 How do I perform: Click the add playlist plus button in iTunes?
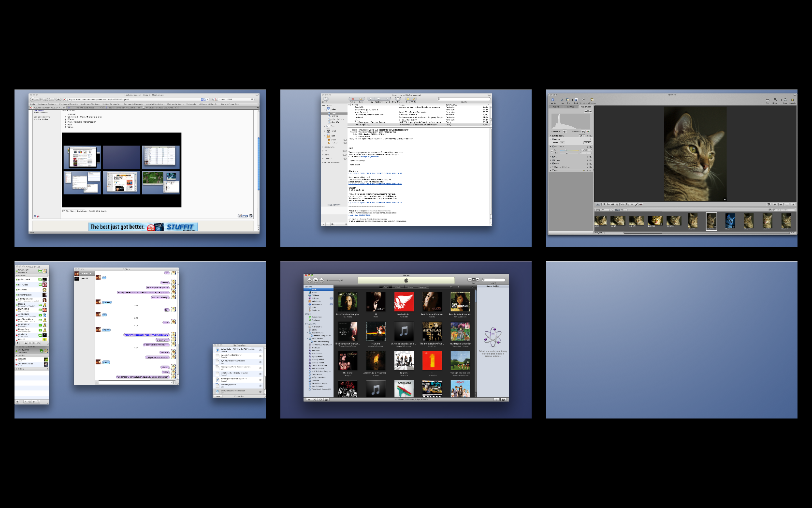[x=309, y=400]
